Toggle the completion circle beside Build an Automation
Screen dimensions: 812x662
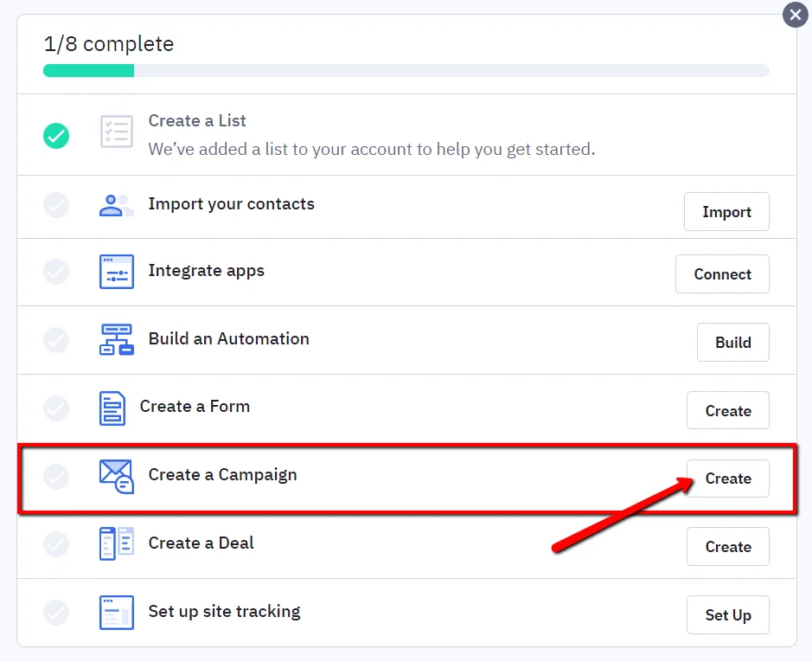click(55, 339)
